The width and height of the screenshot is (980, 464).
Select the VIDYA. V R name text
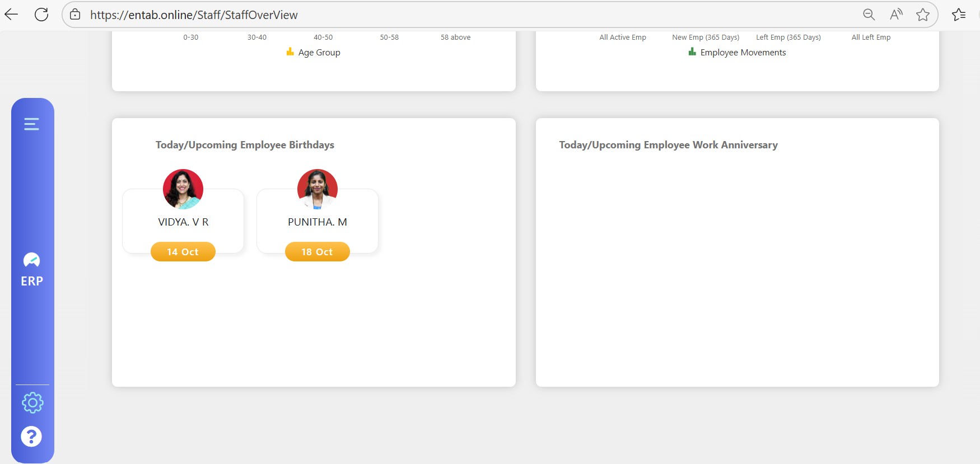coord(183,222)
